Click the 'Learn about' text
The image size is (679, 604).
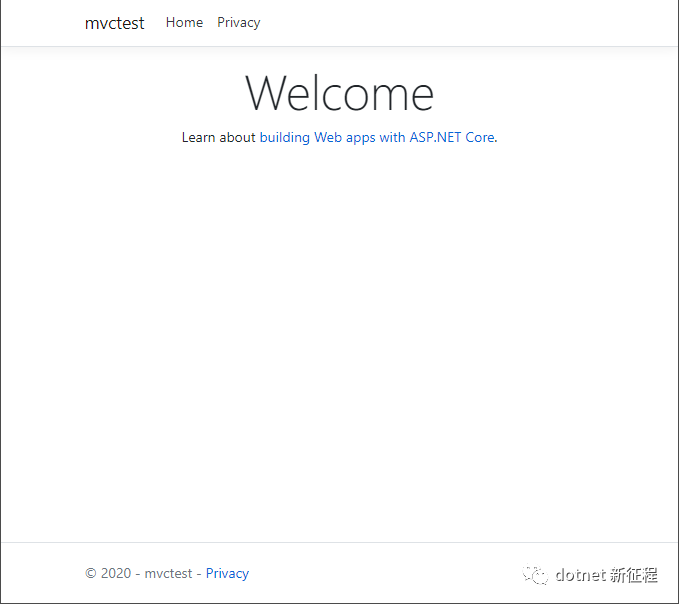(219, 137)
